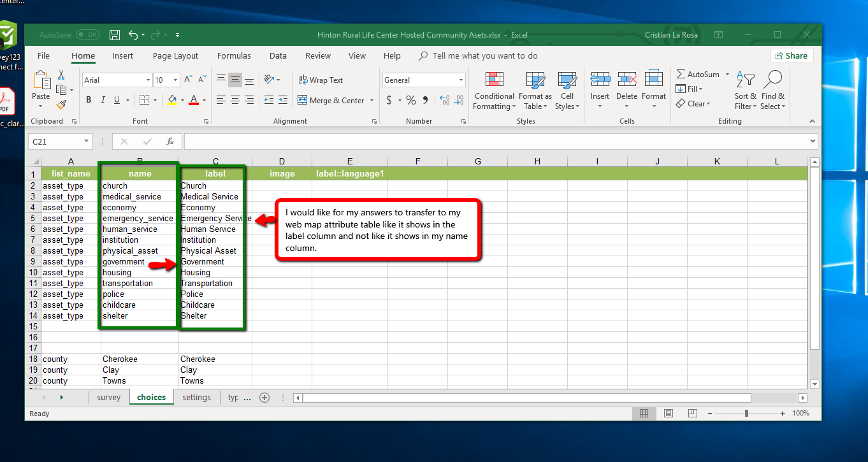Viewport: 868px width, 462px height.
Task: Click the Font Color red A
Action: [194, 100]
